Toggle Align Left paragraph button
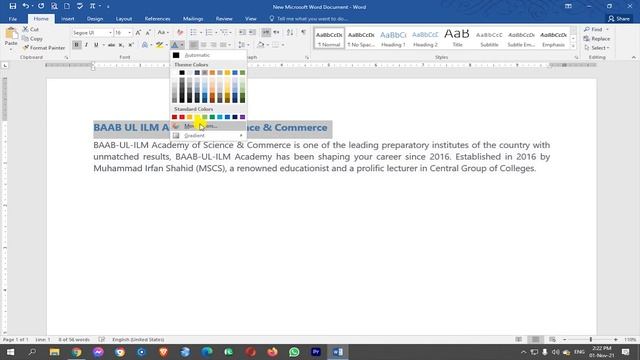The image size is (640, 360). click(x=193, y=45)
